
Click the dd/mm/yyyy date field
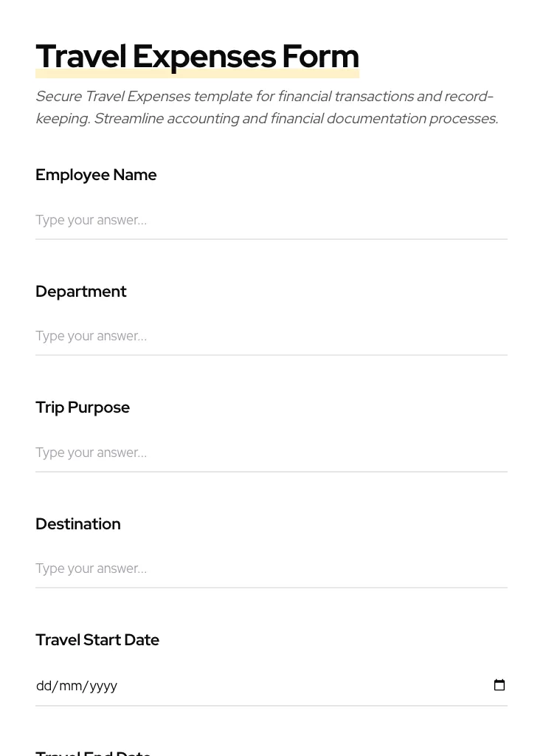pos(221,685)
